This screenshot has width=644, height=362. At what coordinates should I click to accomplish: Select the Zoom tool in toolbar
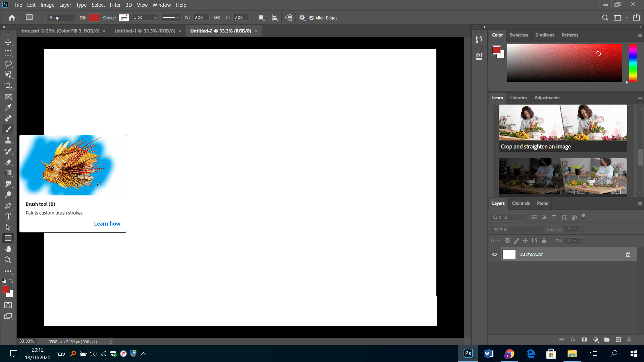pos(8,260)
